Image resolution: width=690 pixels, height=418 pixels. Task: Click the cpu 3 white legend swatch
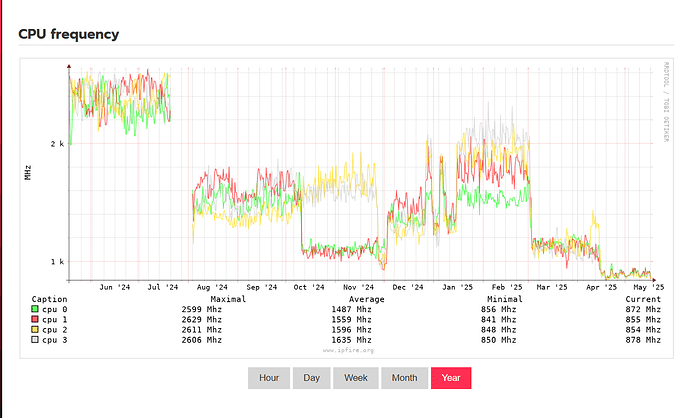tap(35, 340)
